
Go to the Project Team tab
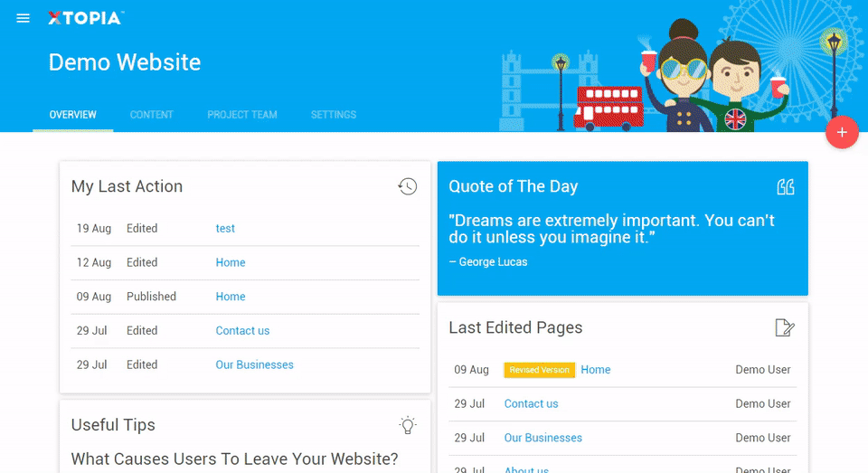(242, 115)
